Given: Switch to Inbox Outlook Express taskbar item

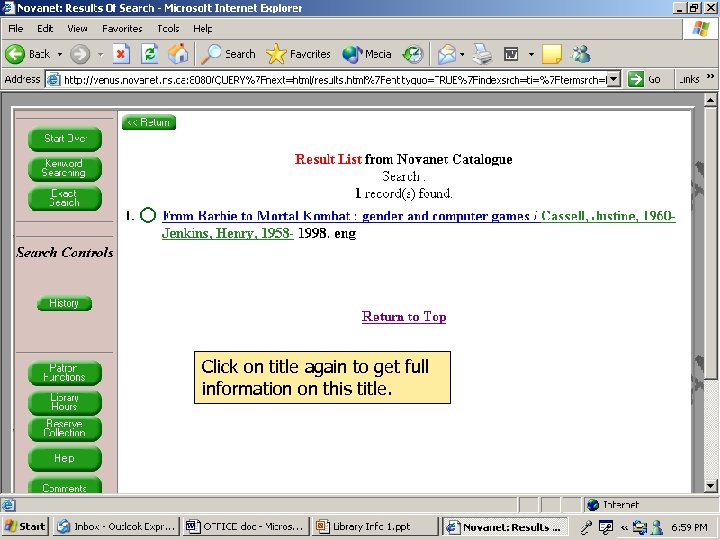Looking at the screenshot, I should 117,527.
